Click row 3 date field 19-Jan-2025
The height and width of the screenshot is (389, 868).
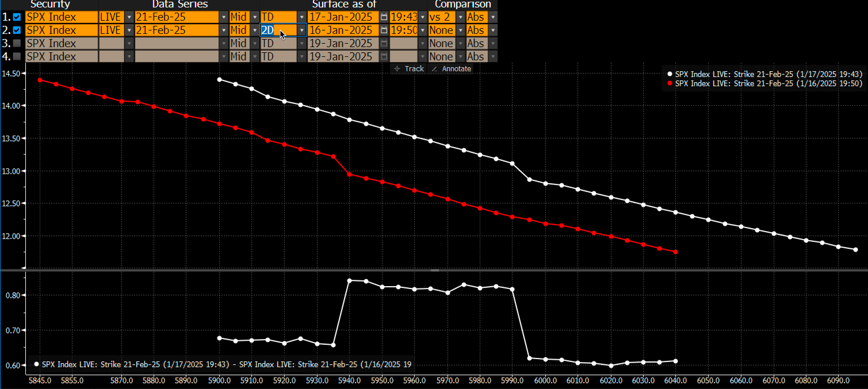pyautogui.click(x=343, y=43)
